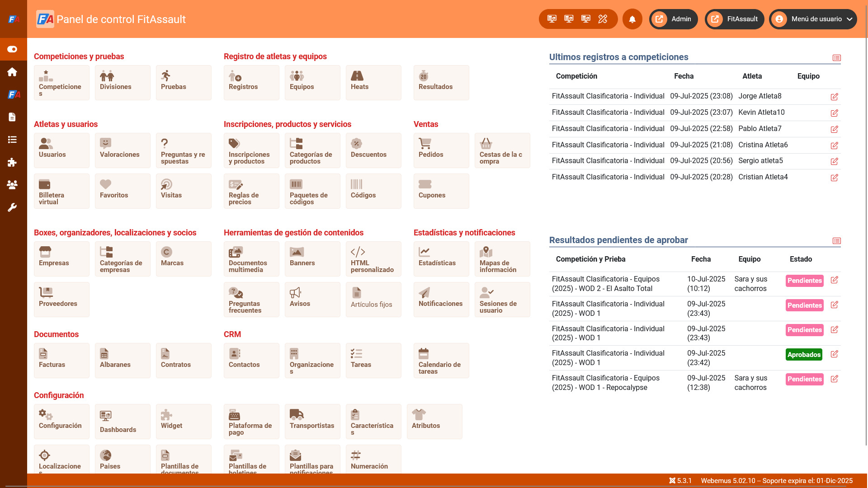
Task: Click the Ultimos registros a competiciones heading
Action: [x=618, y=57]
